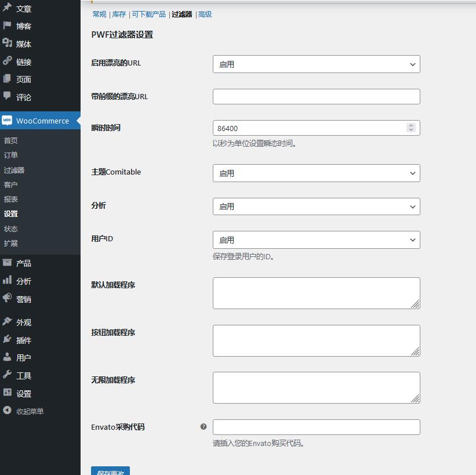
Task: Open the 可下载产品 tab
Action: (149, 14)
